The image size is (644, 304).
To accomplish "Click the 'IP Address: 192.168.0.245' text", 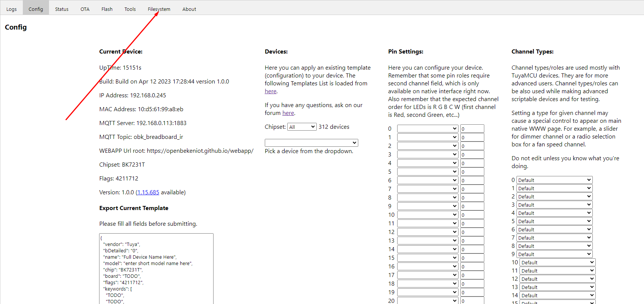I will click(133, 95).
